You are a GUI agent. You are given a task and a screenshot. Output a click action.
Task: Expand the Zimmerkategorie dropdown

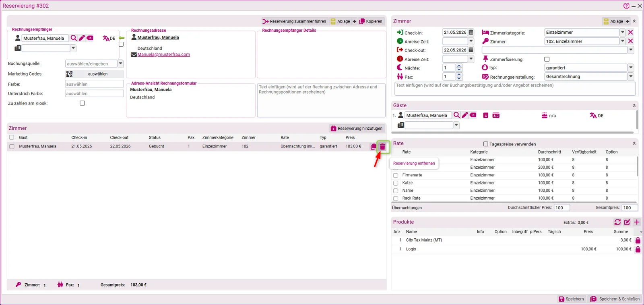623,32
